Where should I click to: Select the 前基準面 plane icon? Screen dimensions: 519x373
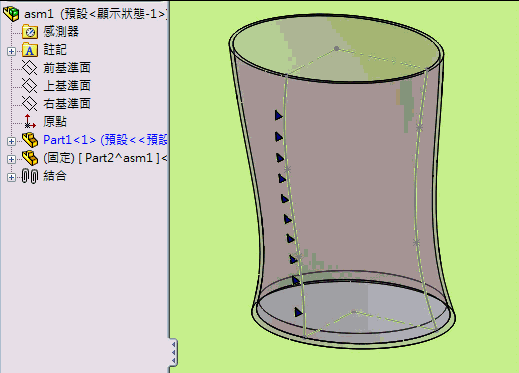coord(30,68)
